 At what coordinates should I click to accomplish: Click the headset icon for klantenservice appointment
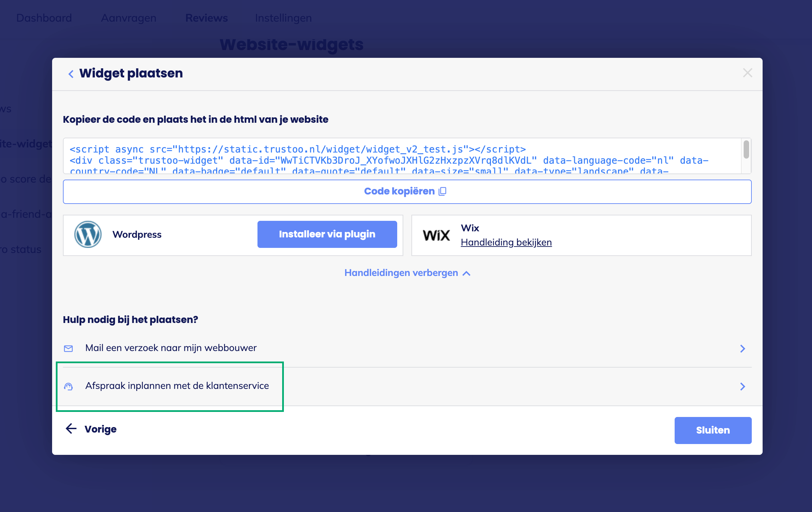pos(68,386)
